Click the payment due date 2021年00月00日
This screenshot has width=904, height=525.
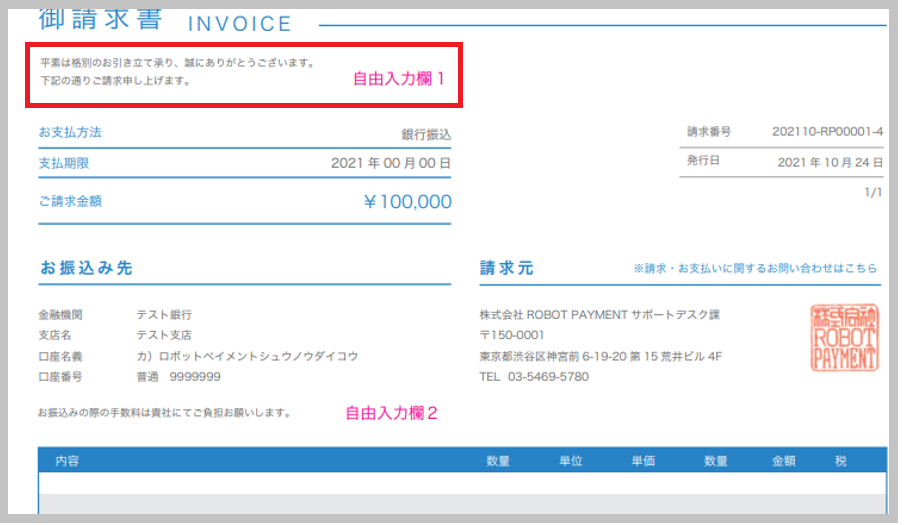point(391,163)
